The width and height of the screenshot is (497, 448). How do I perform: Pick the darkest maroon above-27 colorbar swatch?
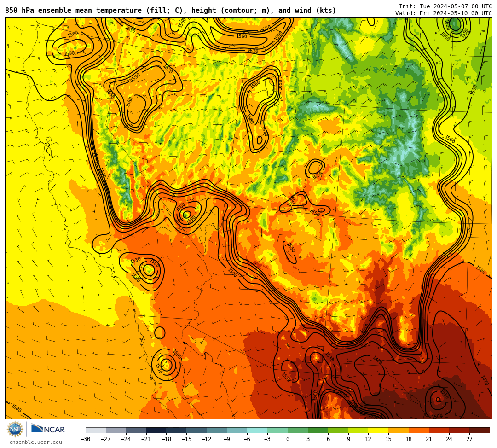(480, 430)
